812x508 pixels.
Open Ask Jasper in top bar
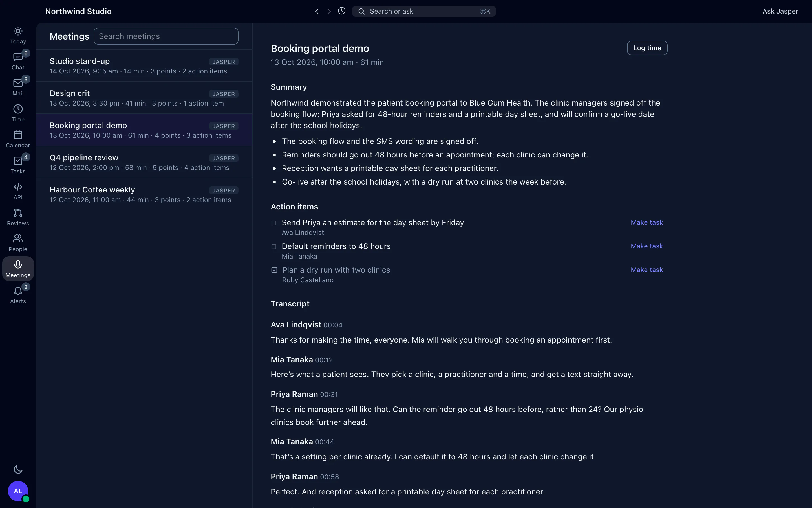tap(780, 11)
